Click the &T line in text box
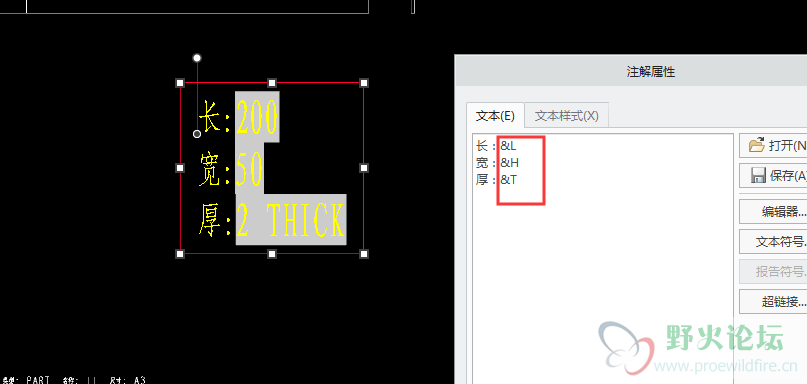807x384 pixels. (508, 180)
